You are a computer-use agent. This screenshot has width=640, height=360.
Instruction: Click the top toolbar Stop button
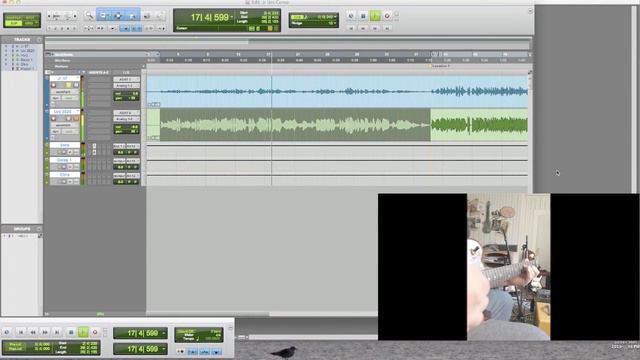363,16
